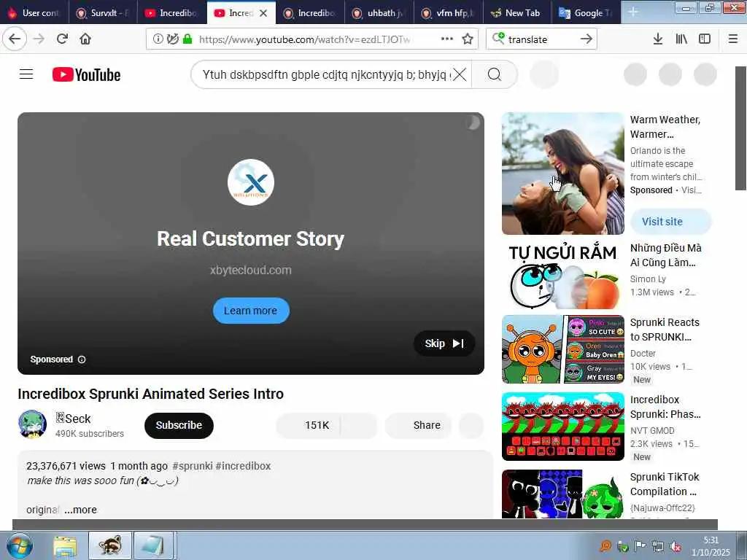Open Incredibox Sprunki Phase video thumbnail
This screenshot has width=747, height=560.
[562, 426]
